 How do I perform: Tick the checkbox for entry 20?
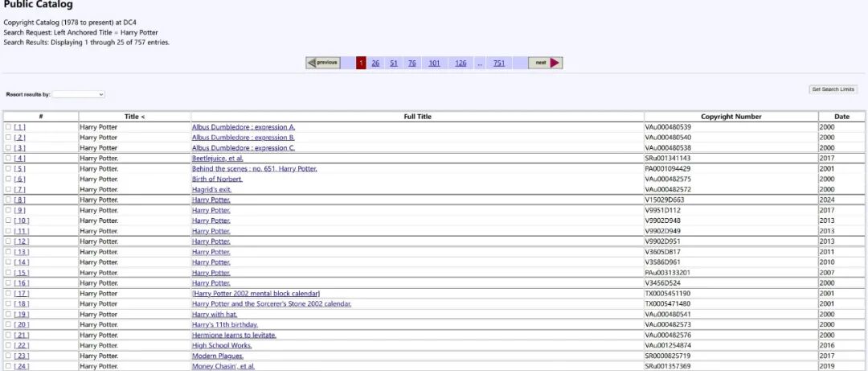tap(8, 324)
